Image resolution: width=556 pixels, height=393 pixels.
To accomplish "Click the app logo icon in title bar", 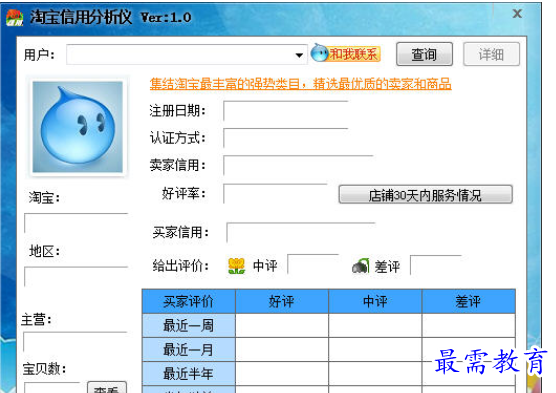I will click(x=15, y=18).
